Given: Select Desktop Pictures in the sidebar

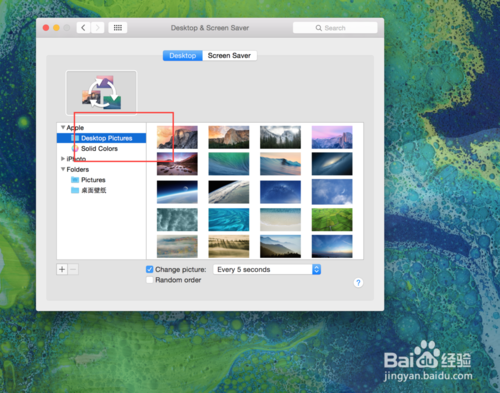Looking at the screenshot, I should (101, 138).
